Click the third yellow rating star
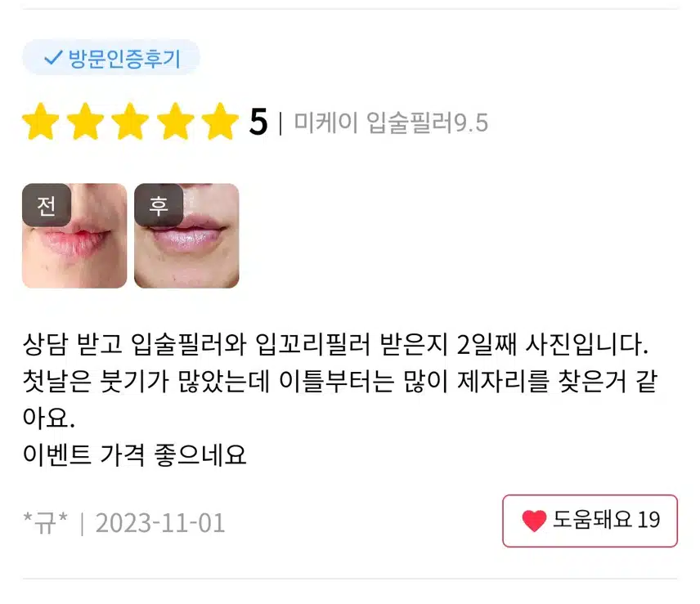Screen dimensions: 700x604 pos(130,121)
